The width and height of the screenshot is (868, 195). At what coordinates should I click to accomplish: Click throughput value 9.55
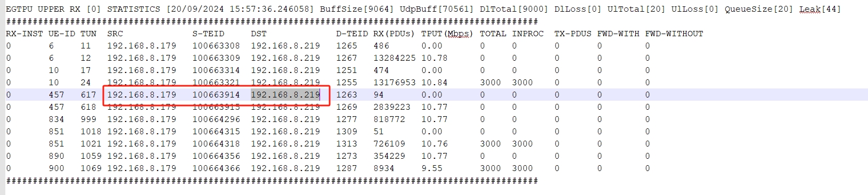pyautogui.click(x=432, y=168)
